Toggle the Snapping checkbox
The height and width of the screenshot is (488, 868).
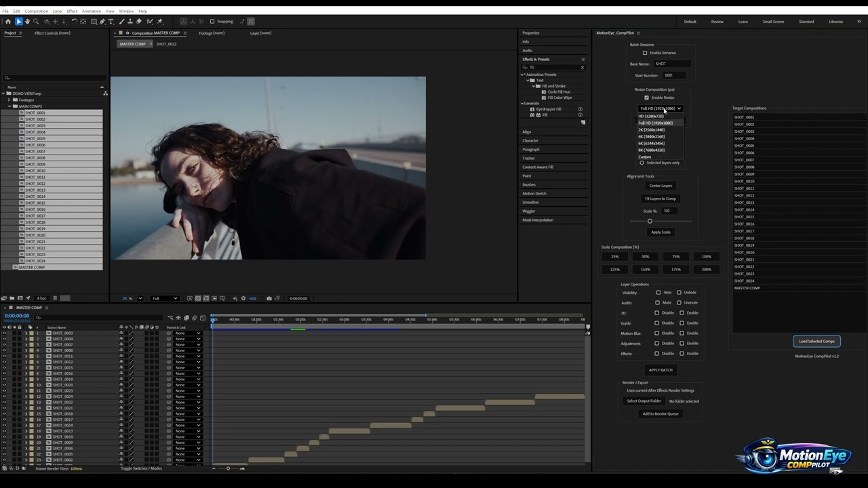click(x=212, y=22)
